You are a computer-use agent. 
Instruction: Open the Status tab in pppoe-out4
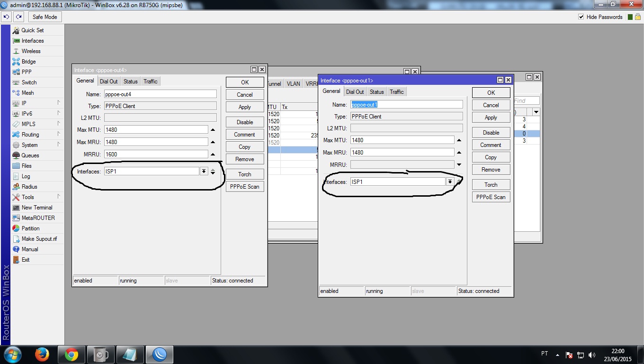pyautogui.click(x=131, y=82)
